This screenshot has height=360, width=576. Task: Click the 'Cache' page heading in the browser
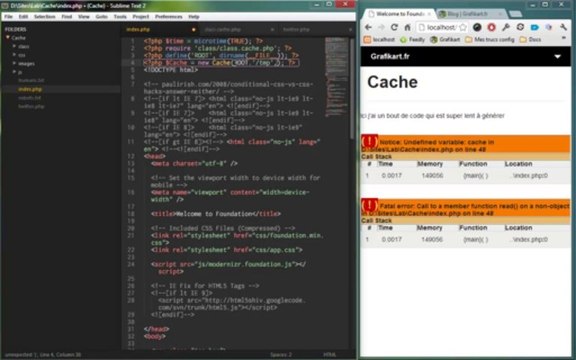[392, 82]
